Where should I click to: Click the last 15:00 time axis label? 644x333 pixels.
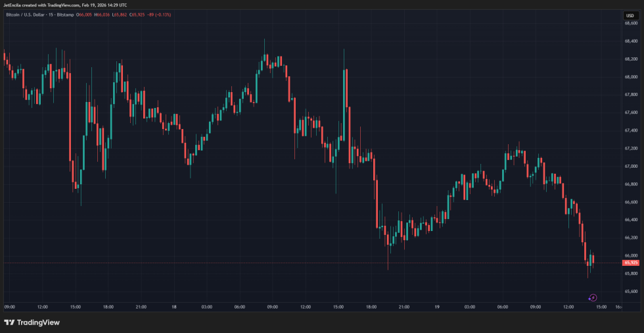601,307
